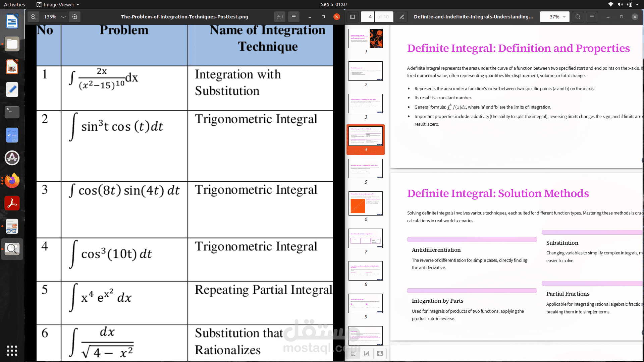The image size is (644, 362).
Task: Zoom in on the posttest image
Action: point(75,17)
